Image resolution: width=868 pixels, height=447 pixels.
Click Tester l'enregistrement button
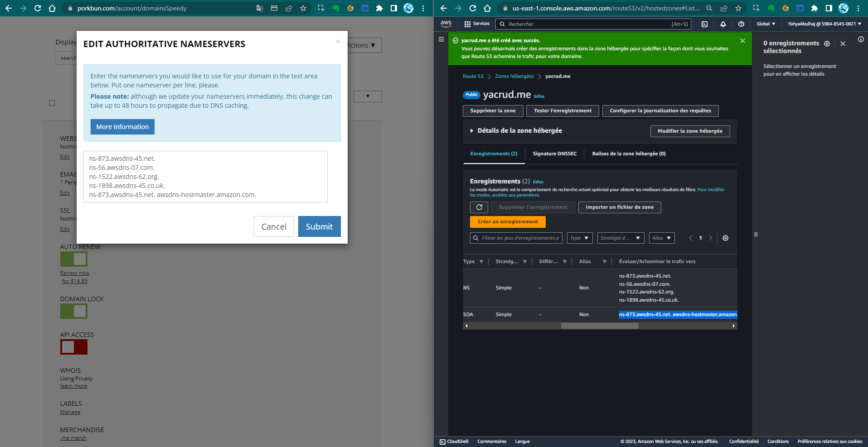tap(563, 111)
